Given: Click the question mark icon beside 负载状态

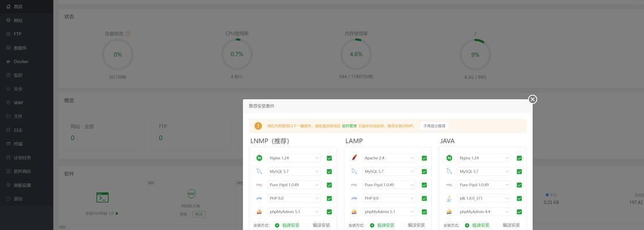Looking at the screenshot, I should point(128,34).
